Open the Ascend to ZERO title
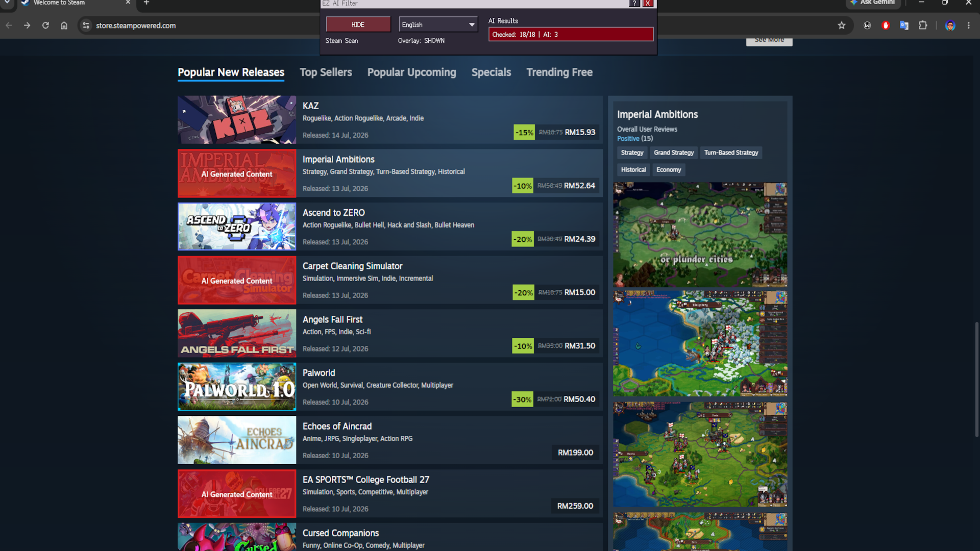 333,213
